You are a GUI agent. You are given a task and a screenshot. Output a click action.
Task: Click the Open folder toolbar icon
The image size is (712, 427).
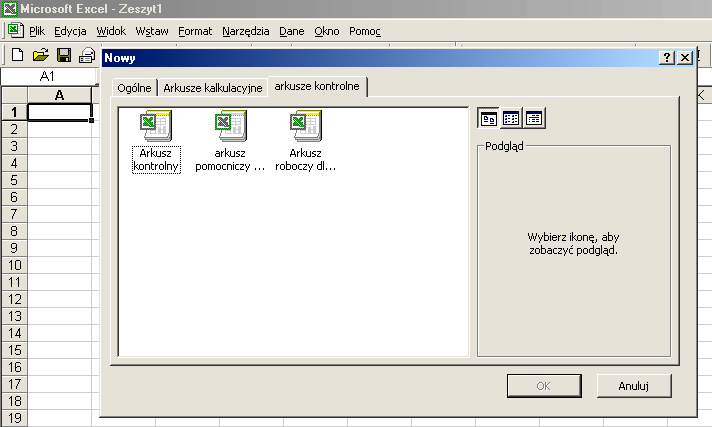pos(40,55)
